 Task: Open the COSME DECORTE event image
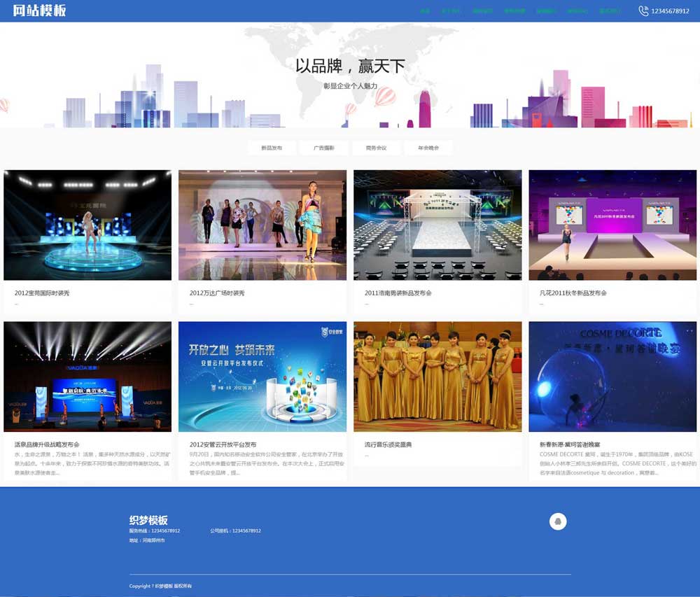612,377
